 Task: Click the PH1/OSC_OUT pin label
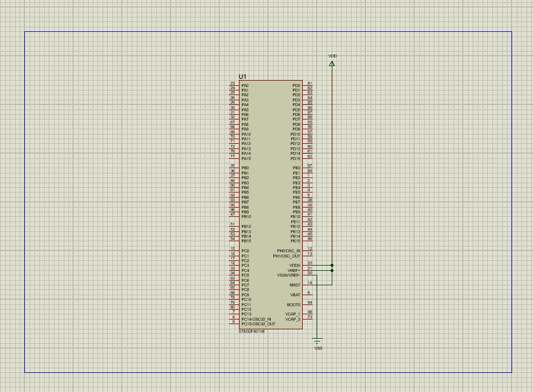pyautogui.click(x=287, y=256)
